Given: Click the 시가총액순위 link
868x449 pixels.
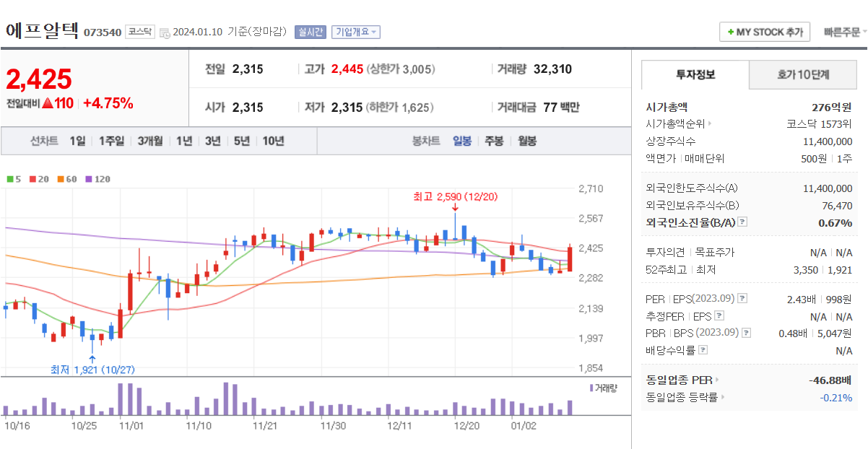Looking at the screenshot, I should tap(675, 124).
